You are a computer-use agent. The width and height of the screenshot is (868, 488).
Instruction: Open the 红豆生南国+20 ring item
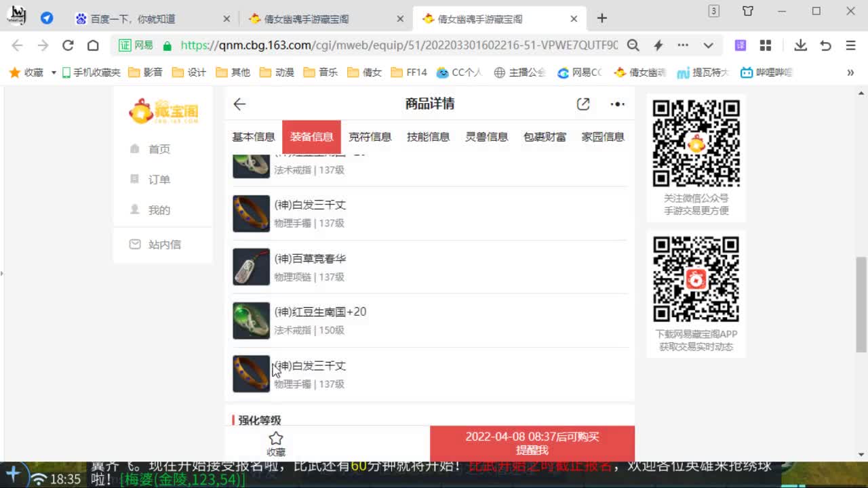[430, 321]
